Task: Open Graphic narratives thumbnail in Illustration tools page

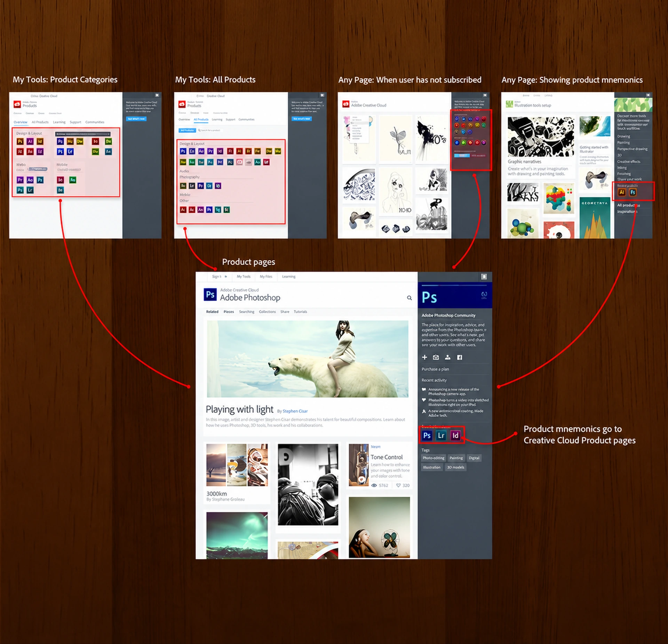Action: pos(541,137)
